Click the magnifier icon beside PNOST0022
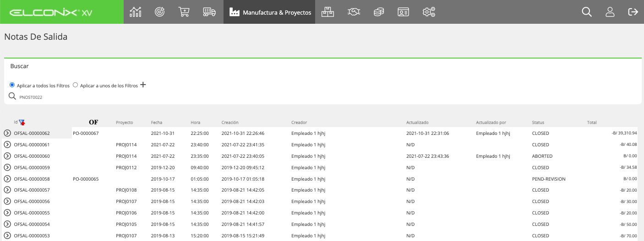644x241 pixels. (12, 96)
